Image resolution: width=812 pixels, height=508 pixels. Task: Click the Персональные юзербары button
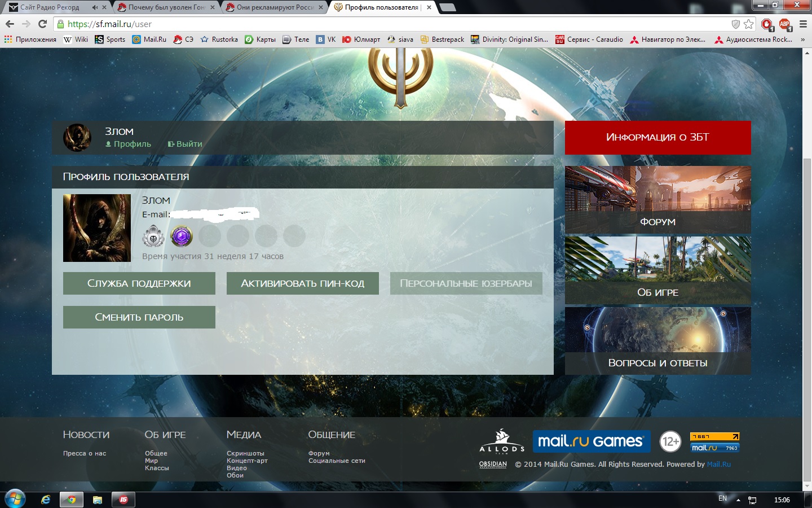point(466,283)
